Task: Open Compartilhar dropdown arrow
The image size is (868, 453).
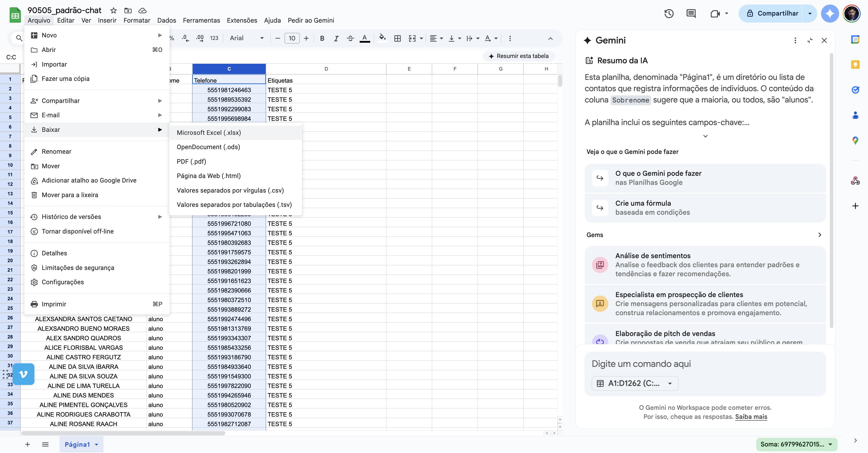Action: (810, 14)
